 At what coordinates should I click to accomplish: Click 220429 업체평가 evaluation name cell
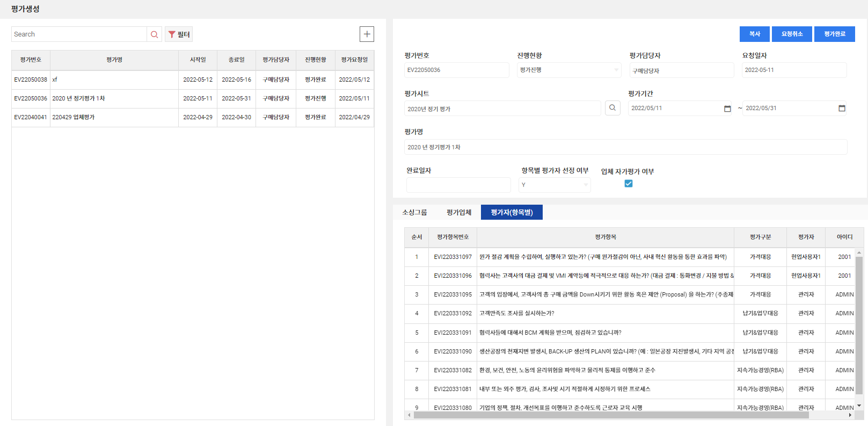[114, 117]
